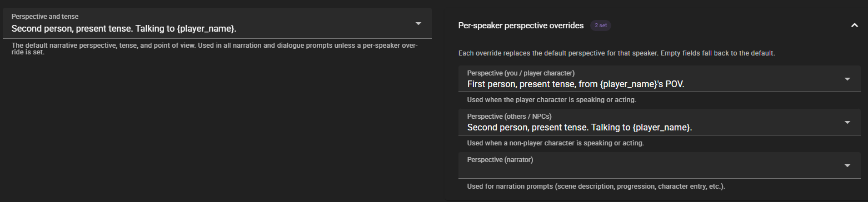868x202 pixels.
Task: Click the NPCs "Second person, present tense" value text
Action: 580,127
